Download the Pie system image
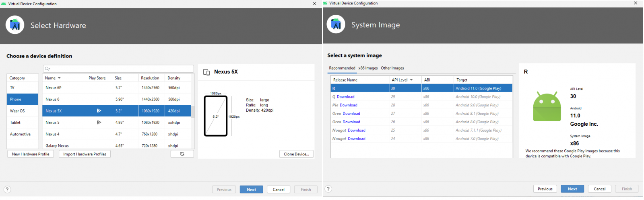This screenshot has height=200, width=644. [x=348, y=105]
